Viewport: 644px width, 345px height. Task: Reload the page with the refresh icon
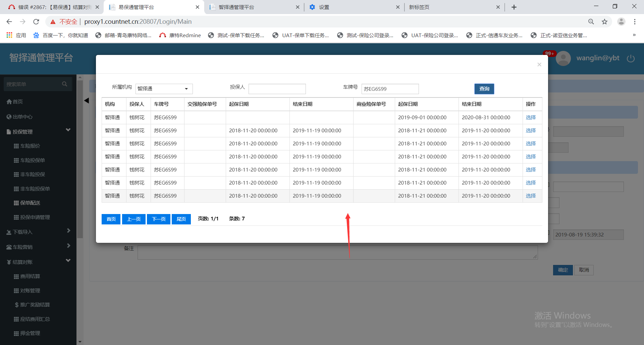[36, 22]
